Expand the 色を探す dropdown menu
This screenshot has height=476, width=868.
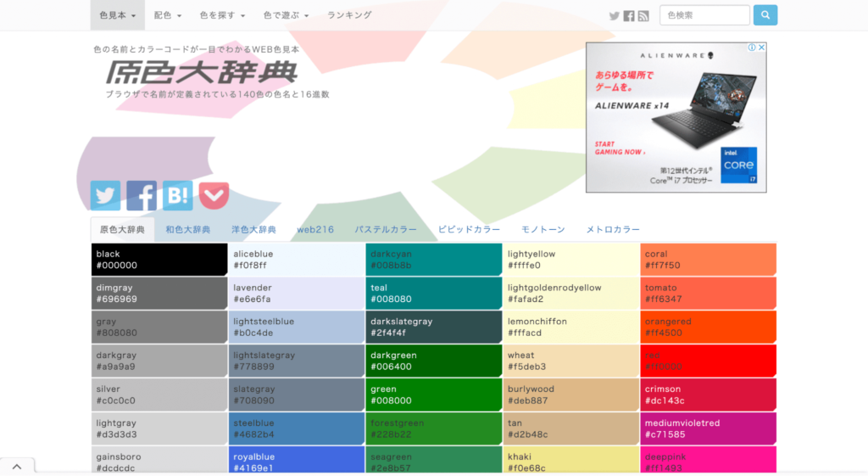tap(223, 15)
